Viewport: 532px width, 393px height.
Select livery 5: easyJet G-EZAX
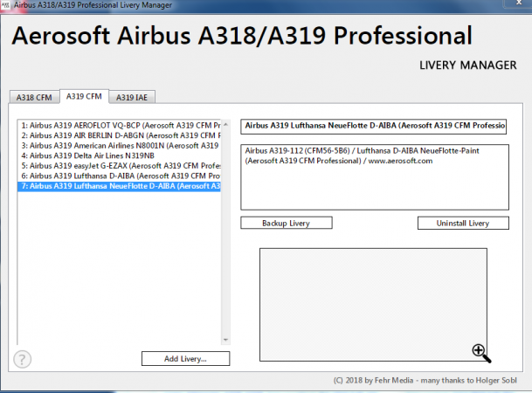pyautogui.click(x=120, y=166)
